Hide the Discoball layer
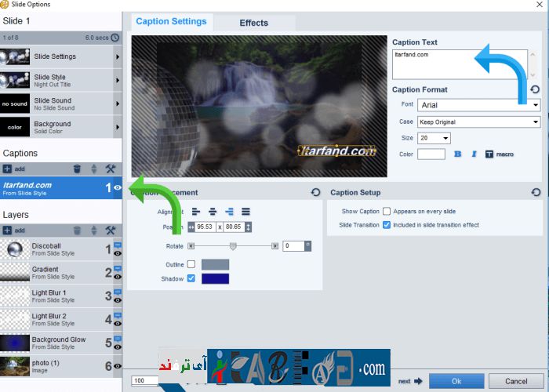Screen dimensions: 549x392 click(x=117, y=254)
